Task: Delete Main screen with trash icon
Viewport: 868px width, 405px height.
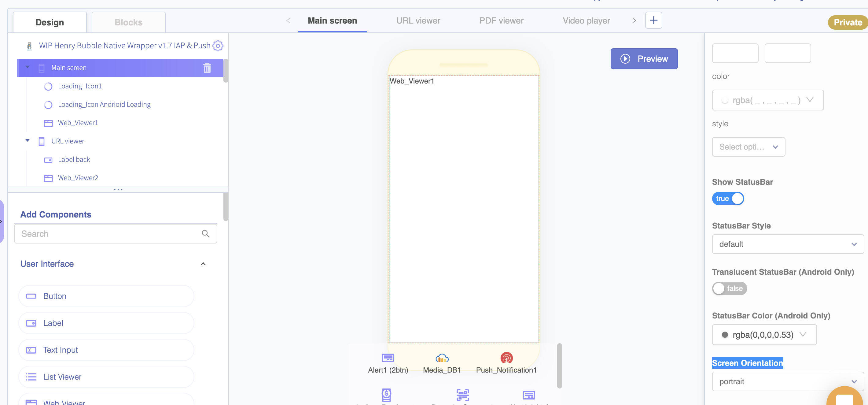Action: coord(207,68)
